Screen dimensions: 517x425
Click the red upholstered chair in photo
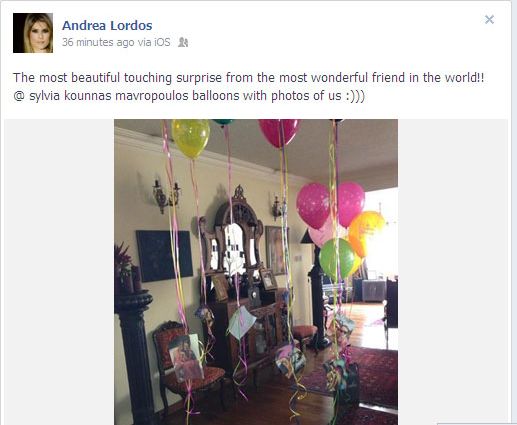click(187, 362)
